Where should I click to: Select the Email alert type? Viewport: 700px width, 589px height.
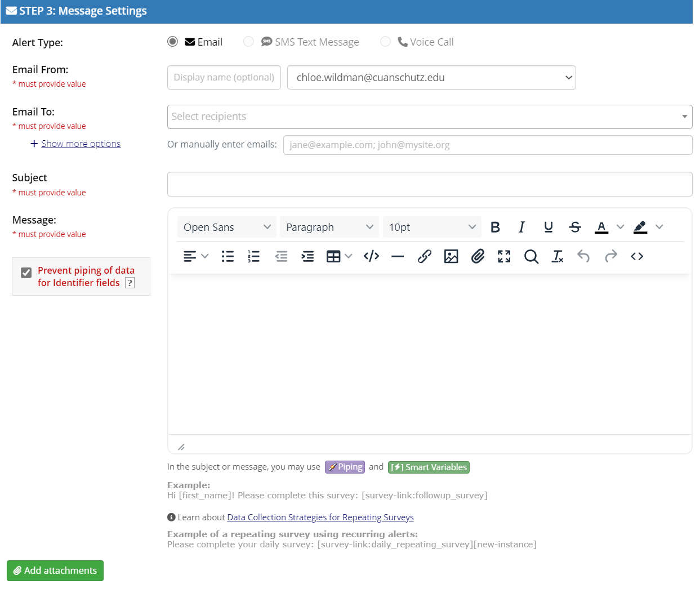(x=172, y=41)
